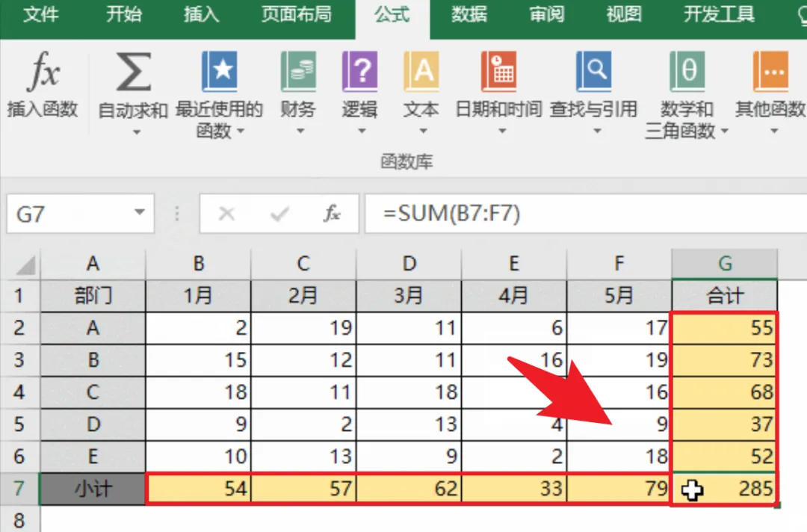
Task: Open Text (文本) functions icon
Action: [x=421, y=72]
